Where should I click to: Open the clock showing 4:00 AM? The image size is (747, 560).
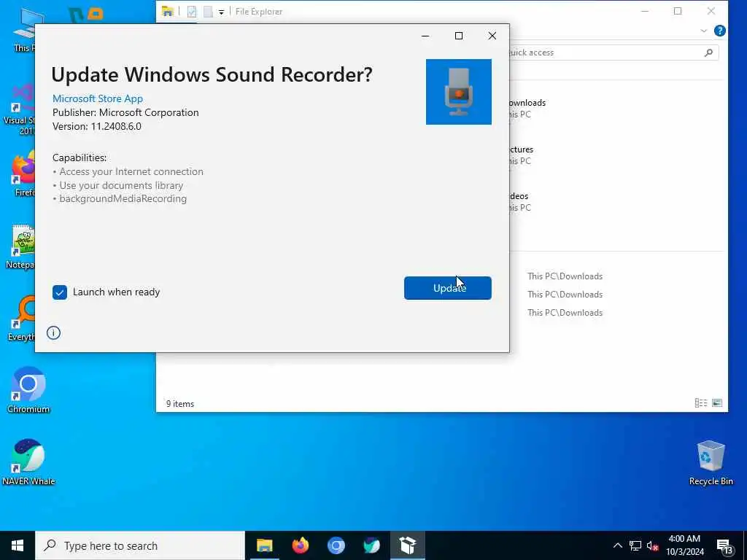684,545
